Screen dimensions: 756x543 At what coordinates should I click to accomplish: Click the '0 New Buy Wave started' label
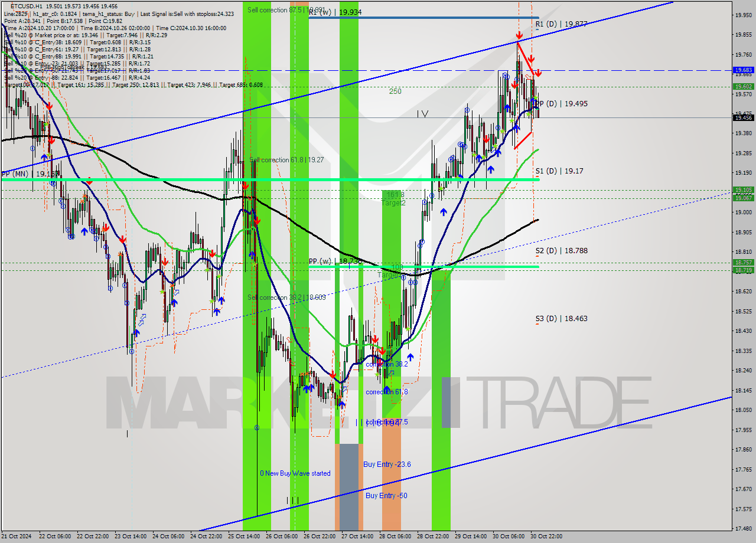[295, 473]
